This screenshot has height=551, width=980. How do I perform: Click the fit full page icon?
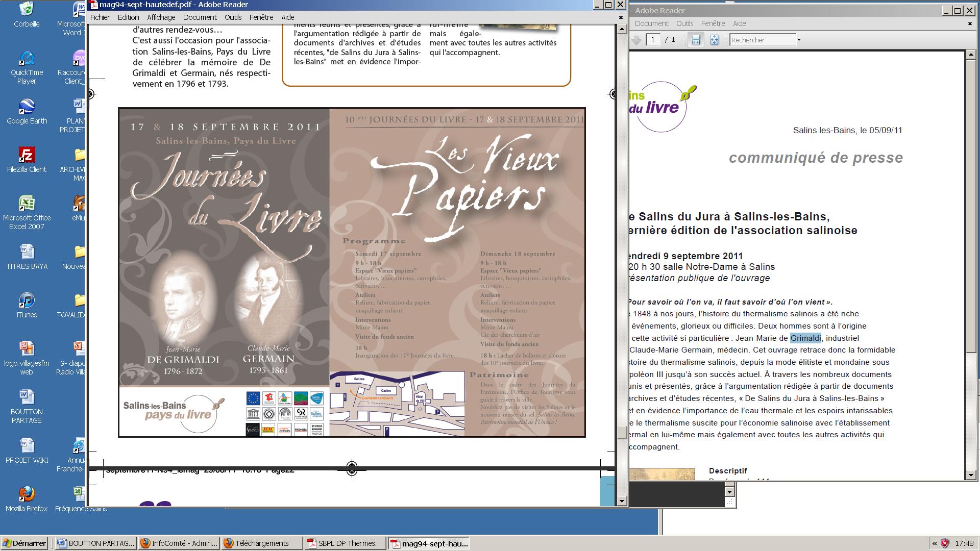714,40
